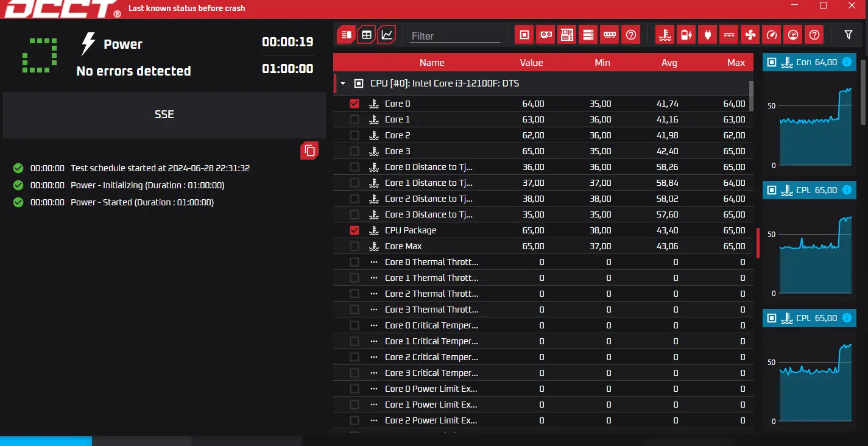Show voltage sensors using the dashed-line icon
Image resolution: width=868 pixels, height=446 pixels.
point(729,35)
